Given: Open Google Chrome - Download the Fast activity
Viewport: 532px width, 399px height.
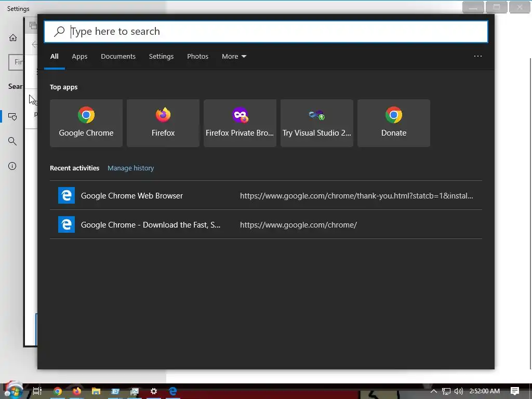Looking at the screenshot, I should tap(266, 224).
